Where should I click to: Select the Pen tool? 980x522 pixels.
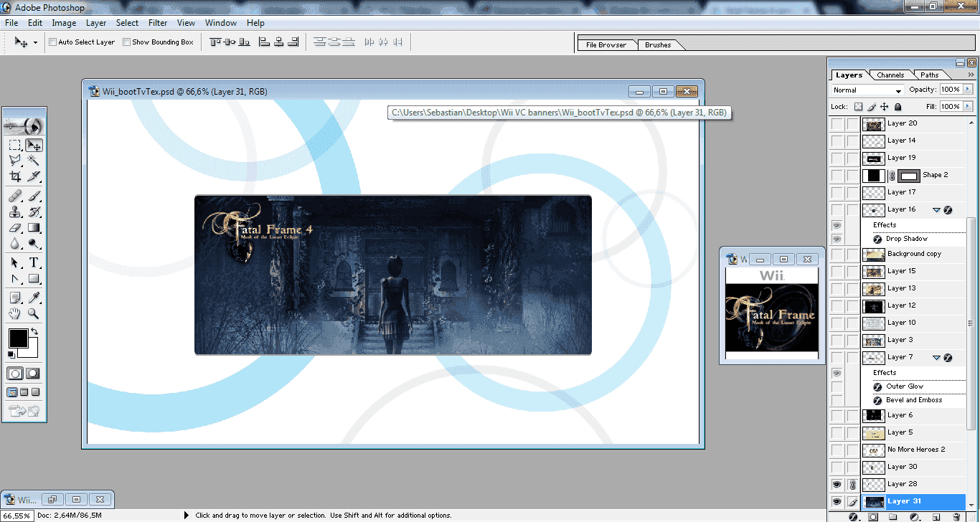(x=15, y=279)
